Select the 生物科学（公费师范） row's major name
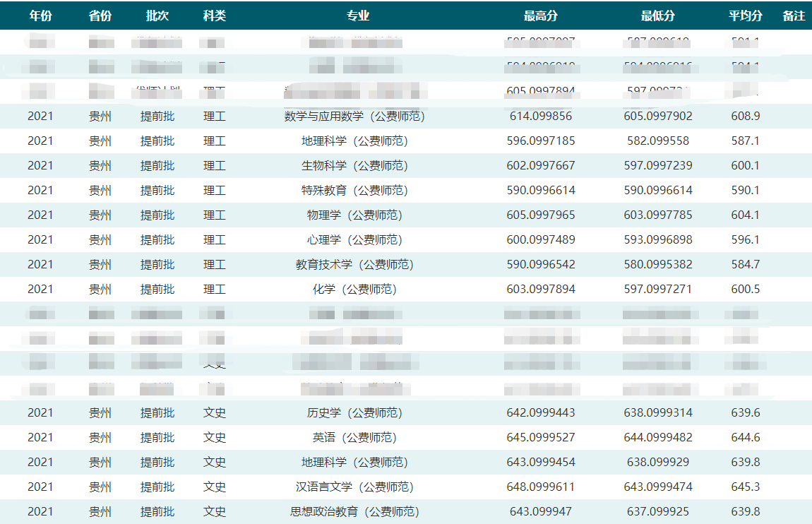Viewport: 812px width, 524px height. point(354,165)
